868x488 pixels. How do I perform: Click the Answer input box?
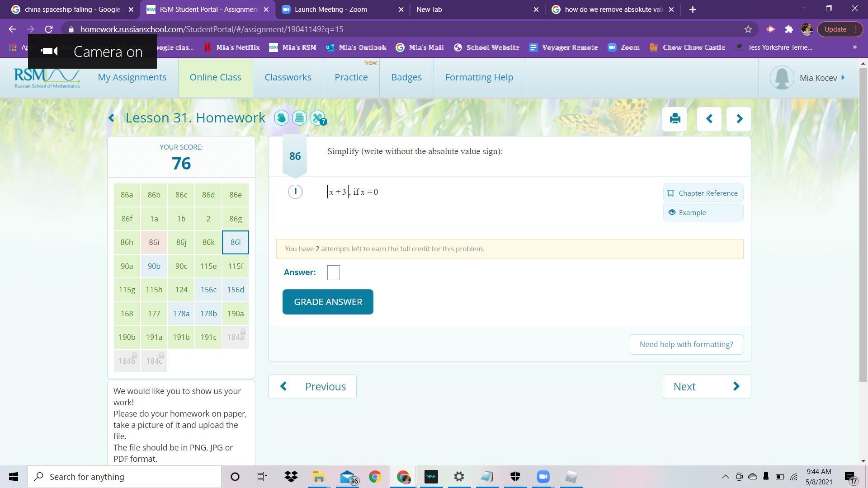tap(333, 272)
